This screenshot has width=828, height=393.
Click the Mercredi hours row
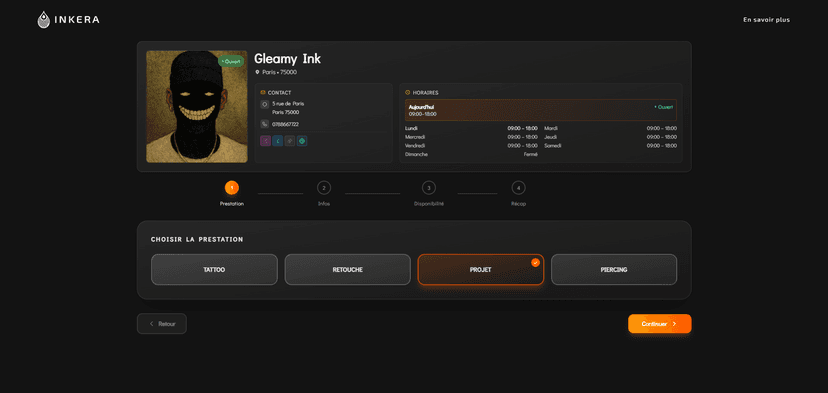coord(471,137)
